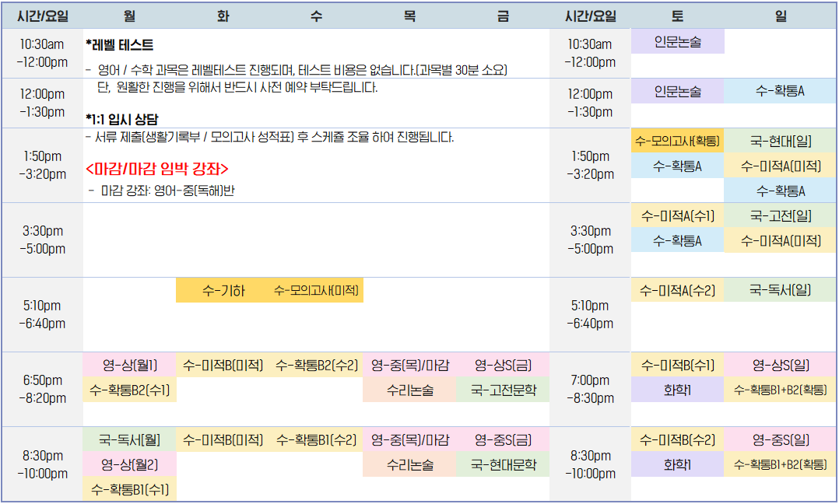Select the 월 column header
This screenshot has width=839, height=504.
(129, 16)
